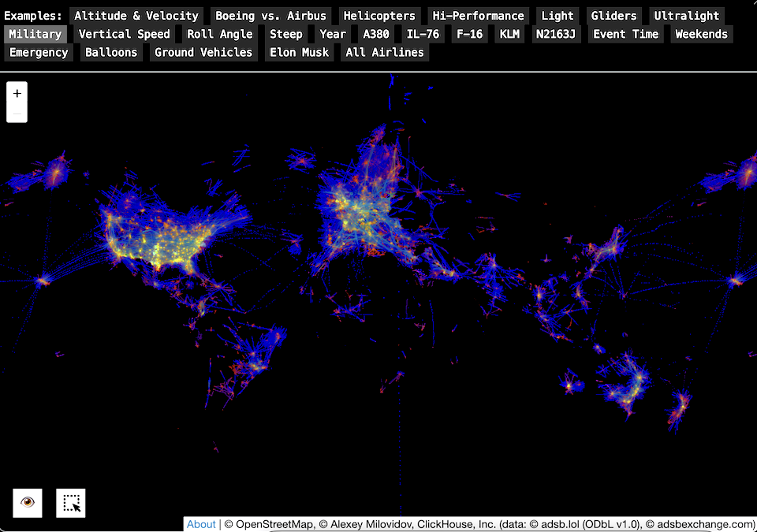Open the Altitude & Velocity example
Image resolution: width=757 pixels, height=532 pixels.
[136, 16]
